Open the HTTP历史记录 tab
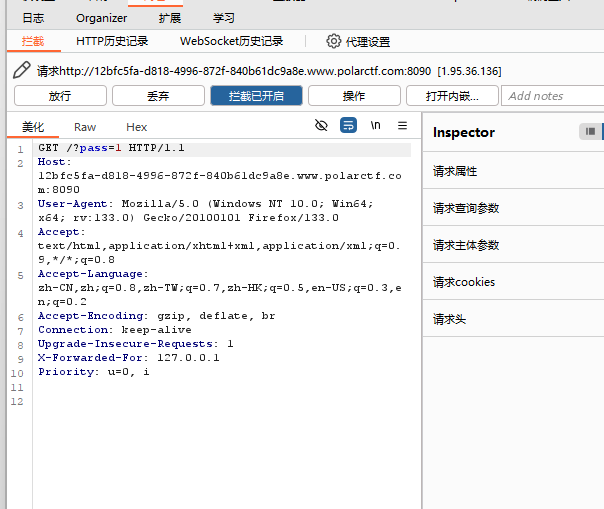 pos(112,41)
